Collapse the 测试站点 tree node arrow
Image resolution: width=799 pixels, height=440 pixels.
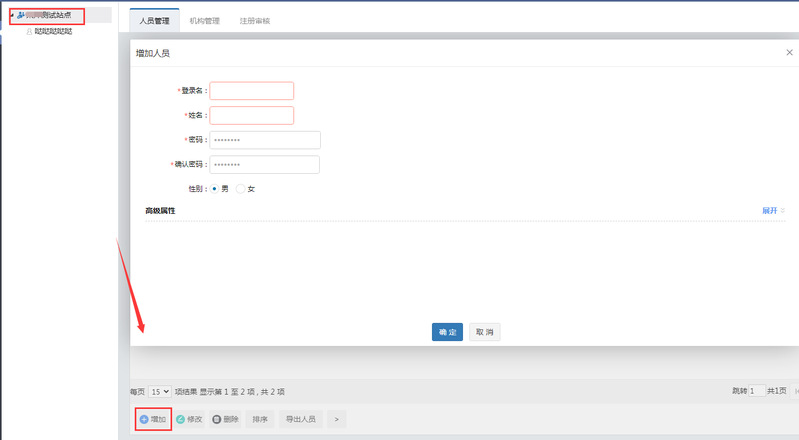(x=11, y=15)
